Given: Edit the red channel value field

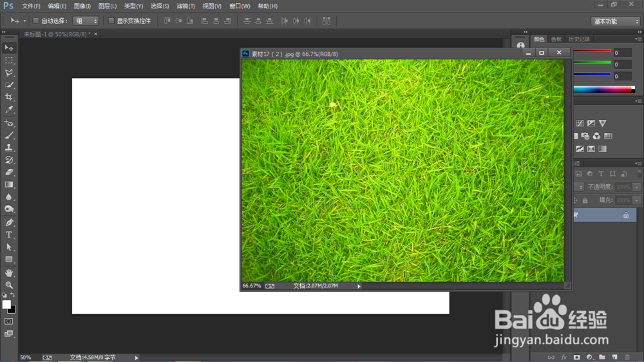Looking at the screenshot, I should pyautogui.click(x=622, y=53).
